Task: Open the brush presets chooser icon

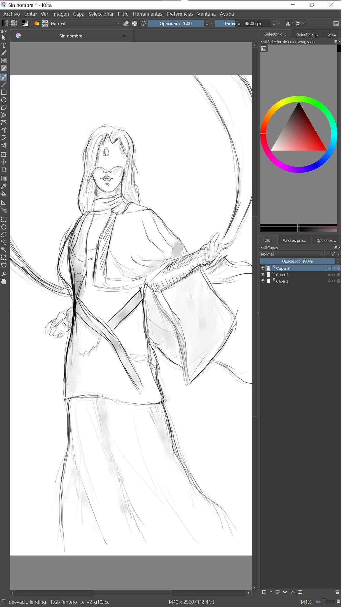Action: pyautogui.click(x=45, y=23)
